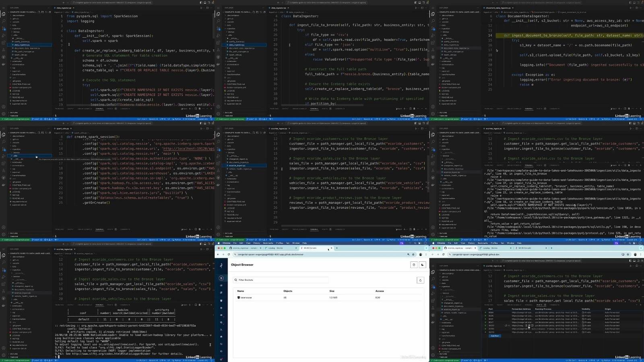Toggle Primary Side Bar in document_data_ingestor.py frame
644x362 pixels.
pos(630,2)
